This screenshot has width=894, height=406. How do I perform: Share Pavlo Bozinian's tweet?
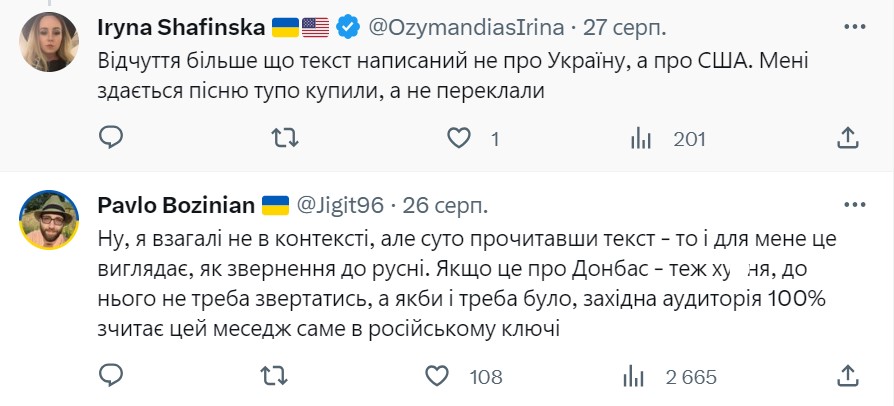(848, 376)
